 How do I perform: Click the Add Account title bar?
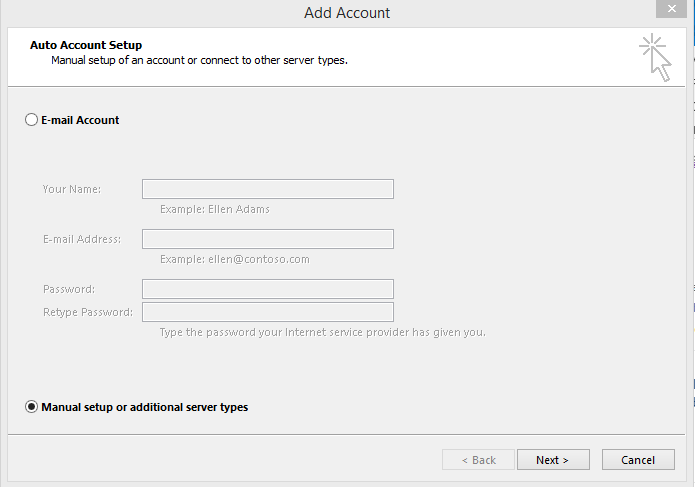[x=347, y=13]
